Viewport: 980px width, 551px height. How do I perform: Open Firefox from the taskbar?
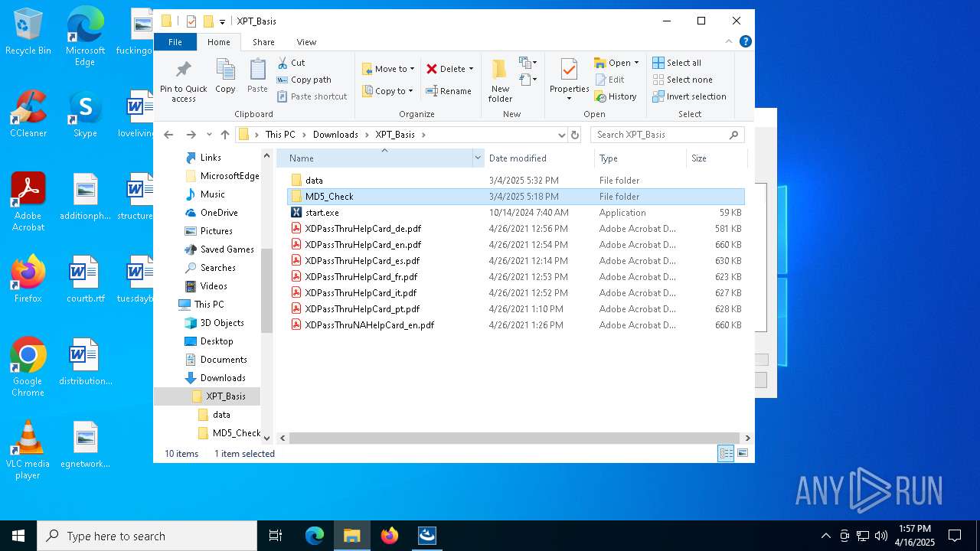coord(390,536)
